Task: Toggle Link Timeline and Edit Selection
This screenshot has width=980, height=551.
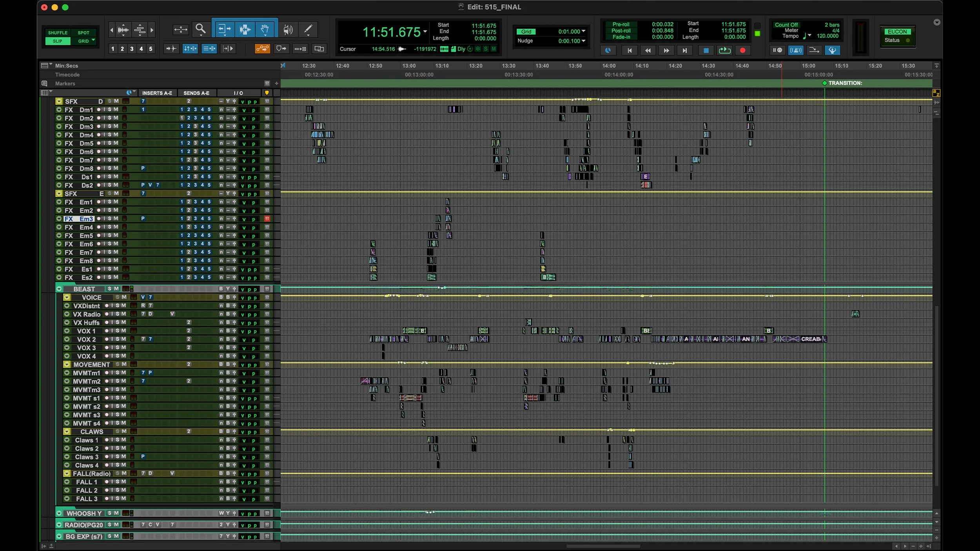Action: pos(190,49)
